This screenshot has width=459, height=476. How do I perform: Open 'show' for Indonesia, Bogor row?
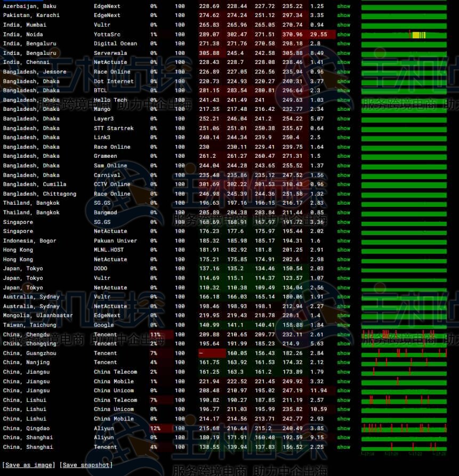click(x=343, y=241)
